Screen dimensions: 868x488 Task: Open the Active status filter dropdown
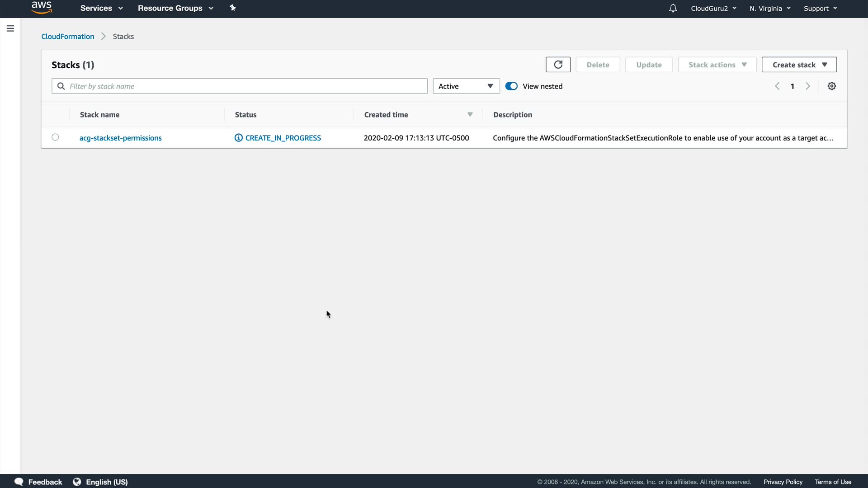coord(466,86)
